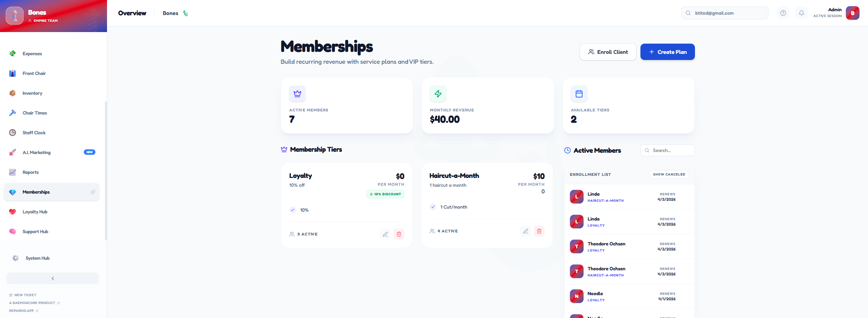
Task: Click the Create Plan button
Action: (667, 52)
